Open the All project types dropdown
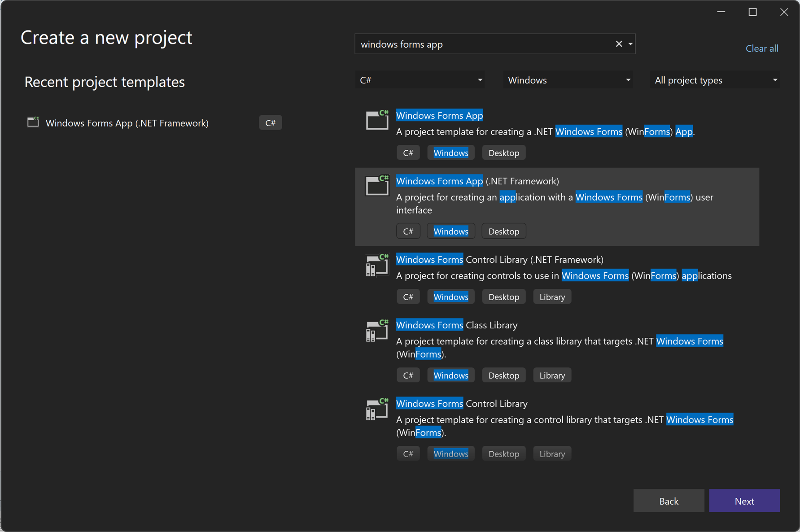This screenshot has width=800, height=532. pos(715,80)
